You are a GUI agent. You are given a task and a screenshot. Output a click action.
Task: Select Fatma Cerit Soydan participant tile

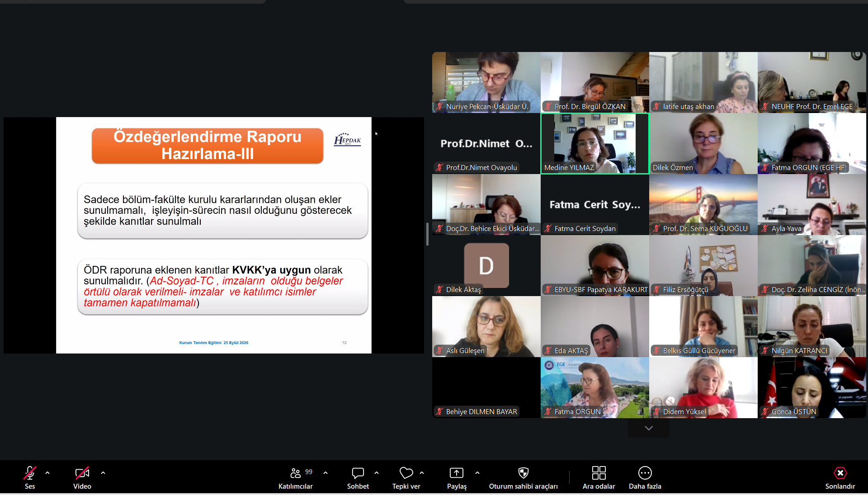pos(595,204)
